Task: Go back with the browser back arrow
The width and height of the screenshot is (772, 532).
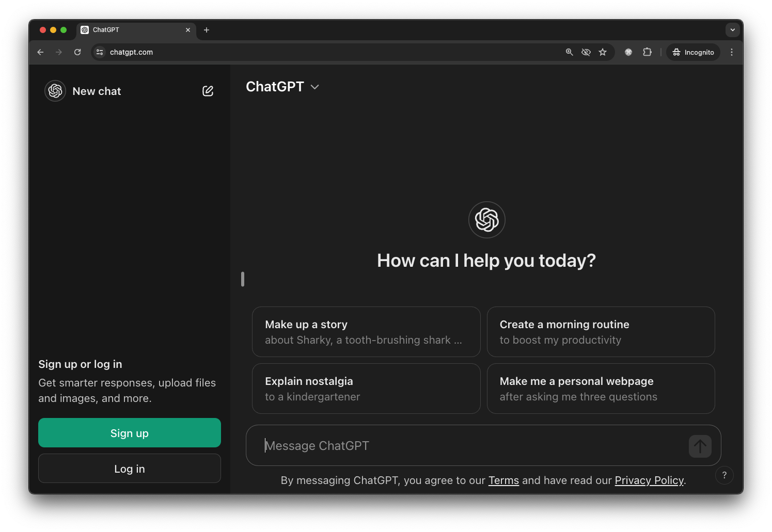Action: click(x=40, y=52)
